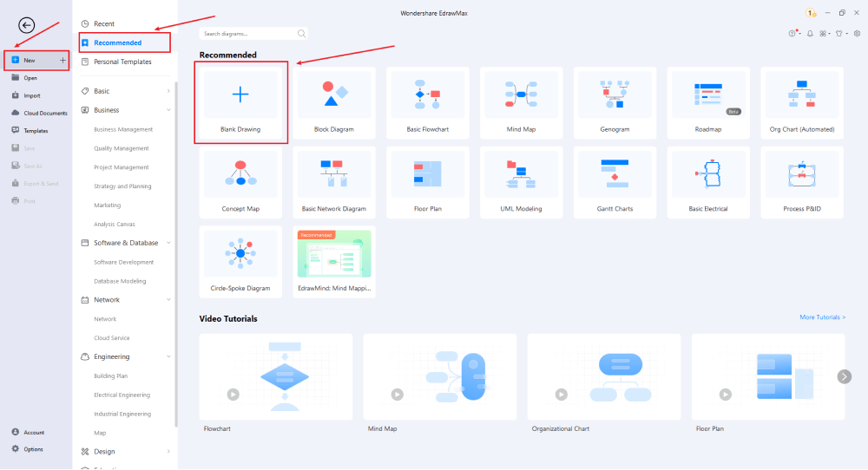868x470 pixels.
Task: Collapse the Network category
Action: tap(168, 300)
